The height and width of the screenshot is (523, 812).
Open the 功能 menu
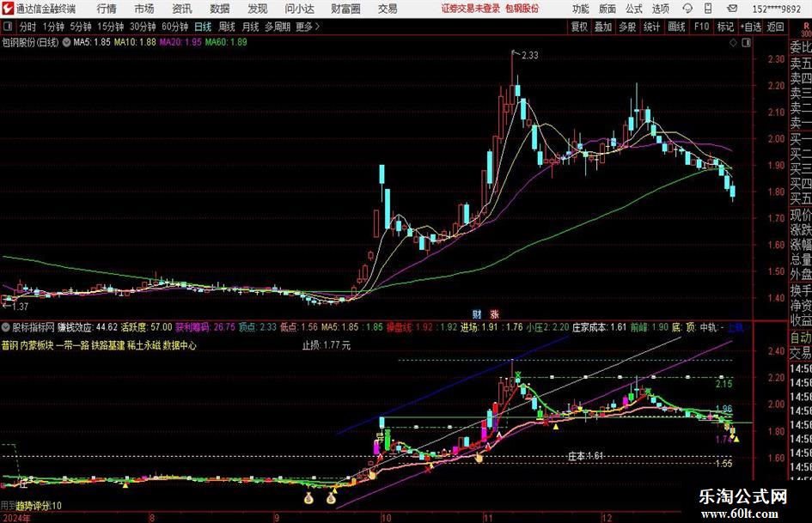point(581,9)
